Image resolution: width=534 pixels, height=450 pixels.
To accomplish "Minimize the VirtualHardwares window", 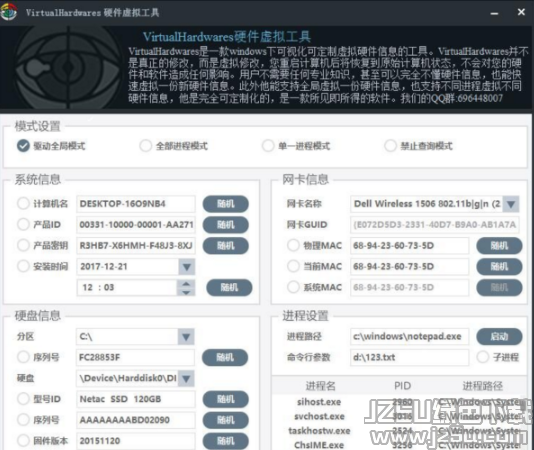I will pos(494,13).
